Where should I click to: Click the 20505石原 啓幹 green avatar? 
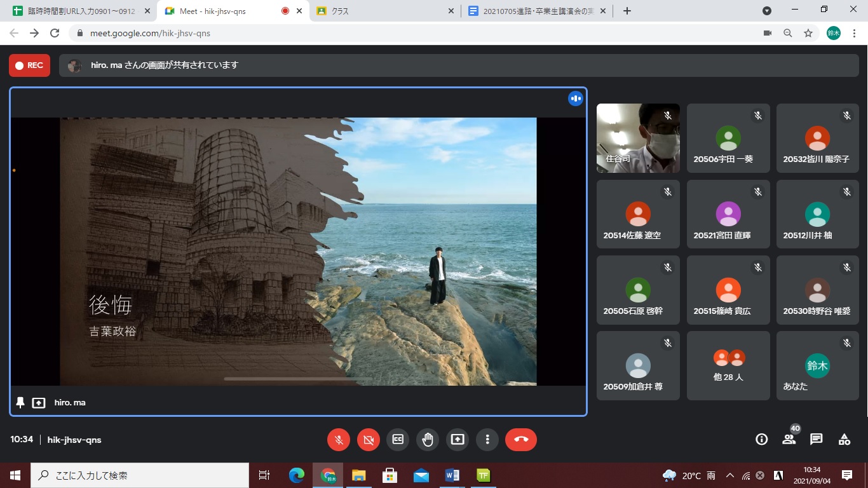coord(638,290)
